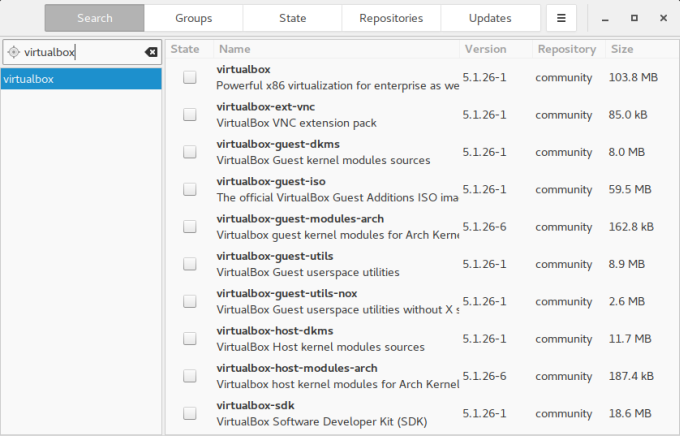Close the package manager window
This screenshot has height=436, width=680.
click(663, 18)
